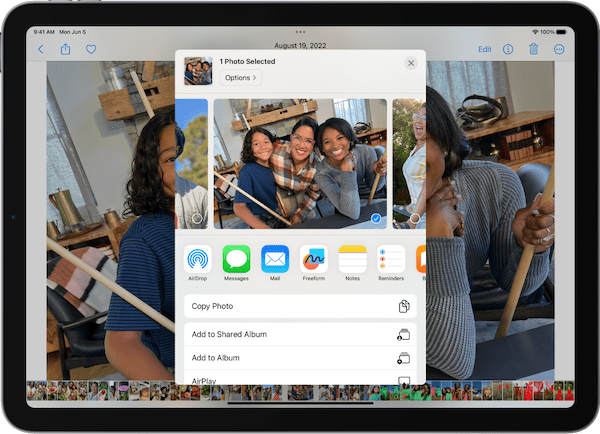Tap selected photo thumbnail in sheet header
This screenshot has height=434, width=600.
tap(198, 71)
